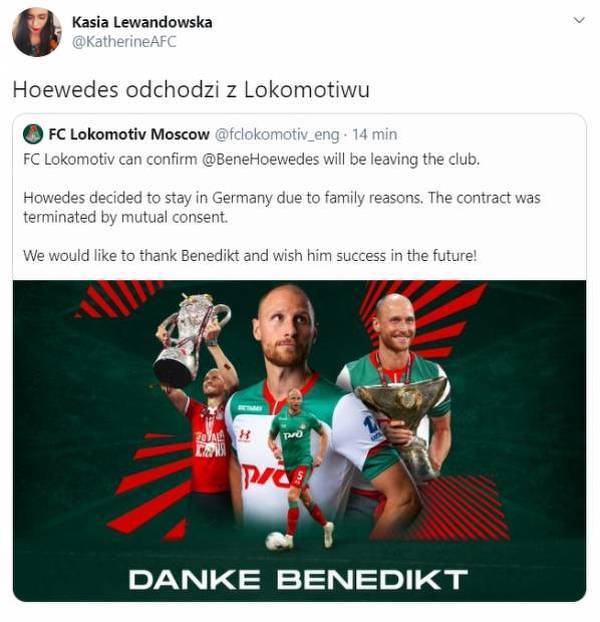This screenshot has height=622, width=600.
Task: Click the 'wish him success' sentence
Action: coord(250,256)
